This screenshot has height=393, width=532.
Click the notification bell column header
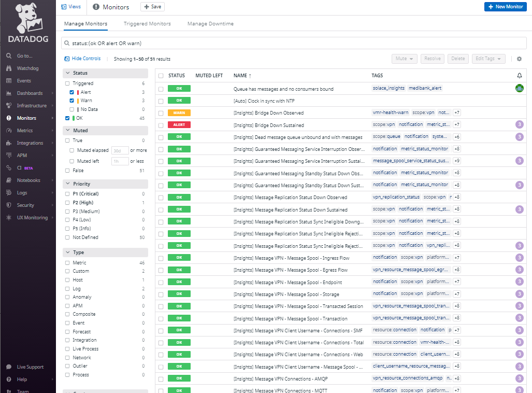520,76
